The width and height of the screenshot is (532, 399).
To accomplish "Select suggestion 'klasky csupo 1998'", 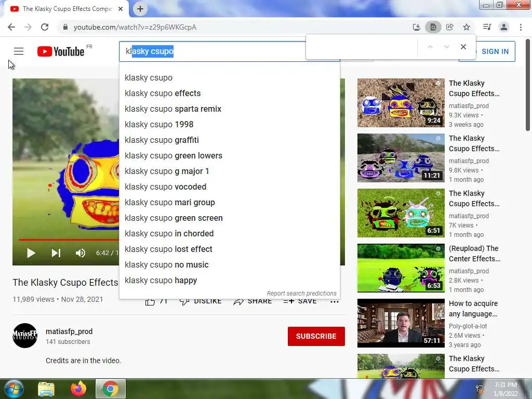I will click(229, 125).
